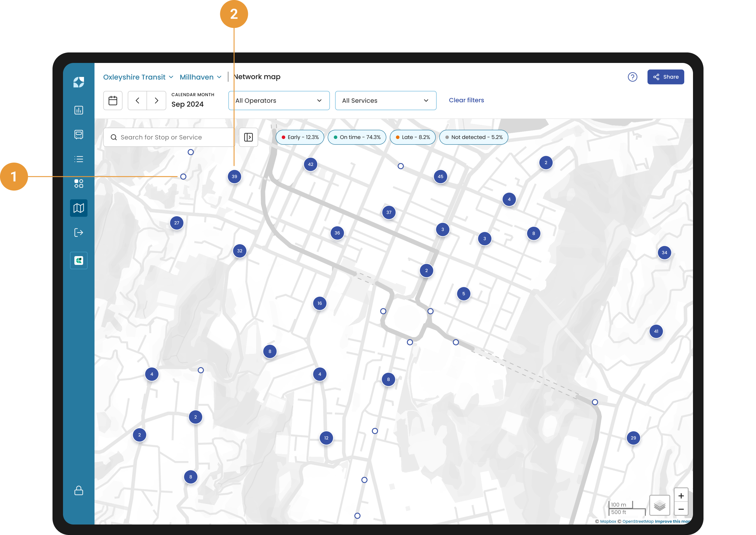The width and height of the screenshot is (756, 535).
Task: Click the Share button
Action: tap(665, 77)
